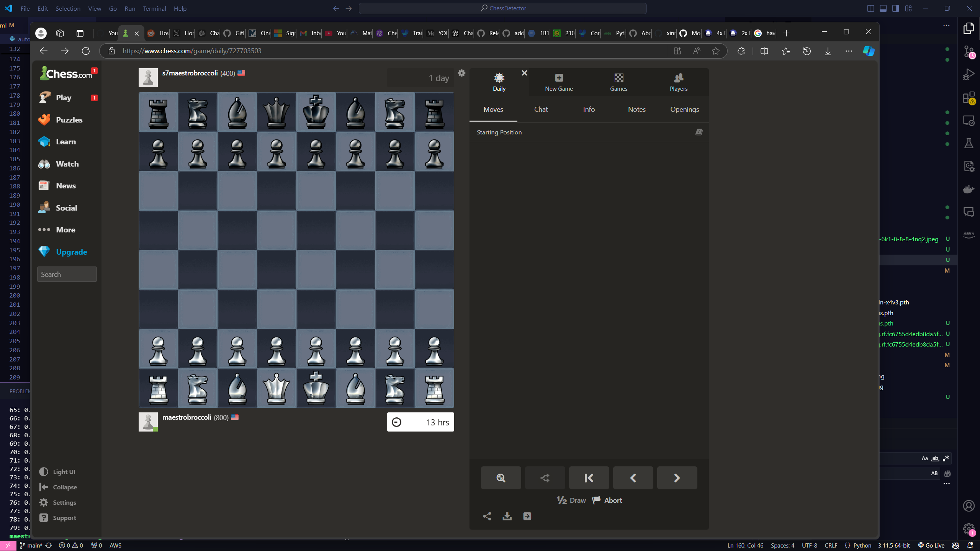
Task: Click the analysis magnifier icon below the board
Action: coord(500,477)
